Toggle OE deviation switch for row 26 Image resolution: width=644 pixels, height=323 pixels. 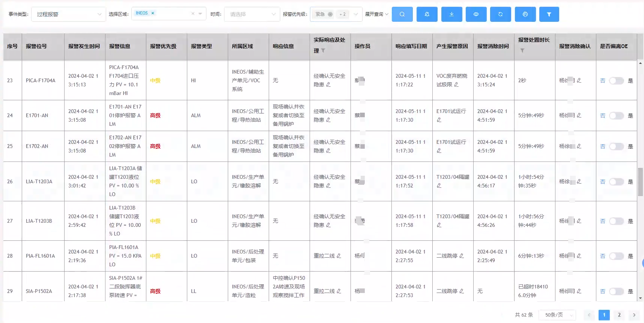click(616, 182)
